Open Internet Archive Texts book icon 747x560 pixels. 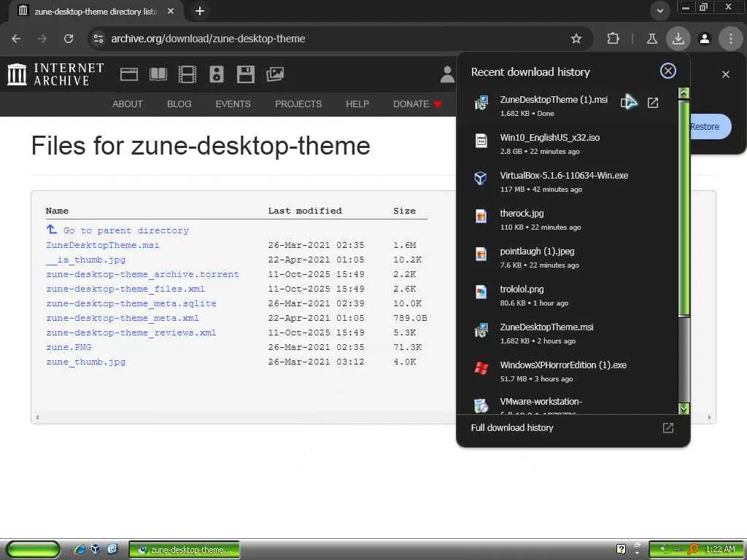158,74
